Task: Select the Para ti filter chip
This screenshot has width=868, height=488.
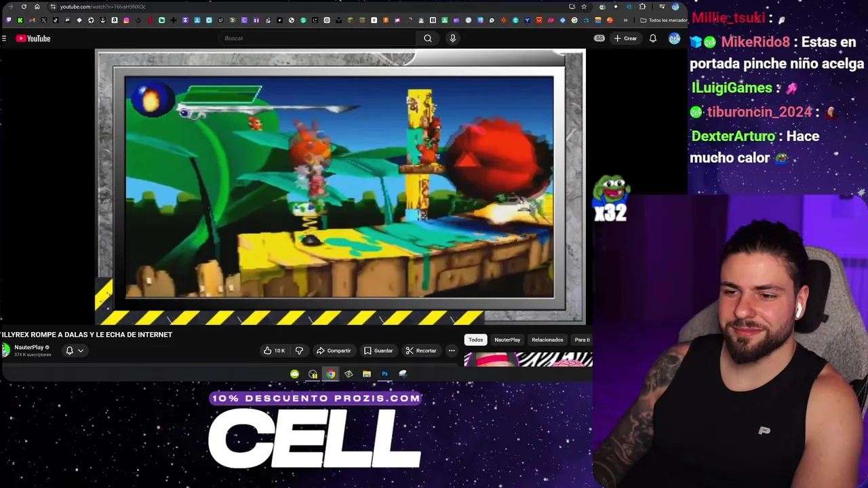Action: coord(582,340)
